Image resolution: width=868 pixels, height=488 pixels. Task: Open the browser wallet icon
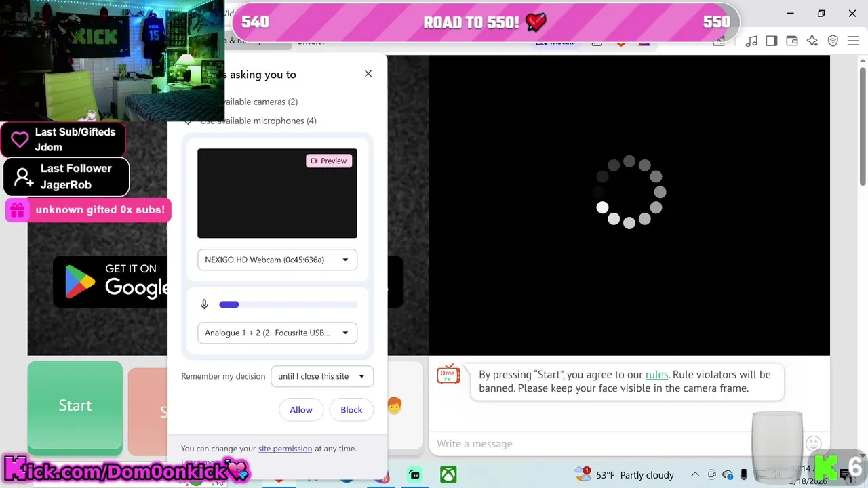(x=792, y=41)
